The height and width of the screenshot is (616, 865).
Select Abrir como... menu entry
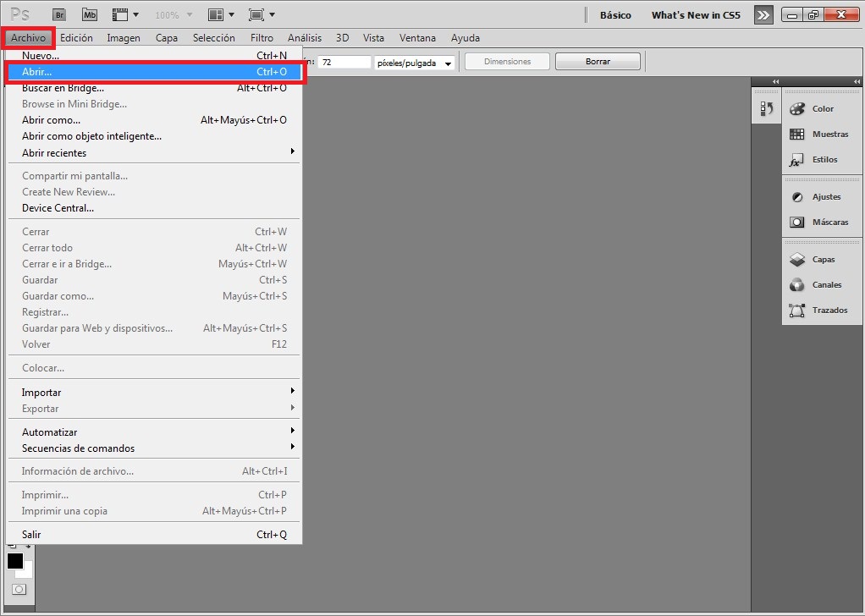(x=154, y=119)
